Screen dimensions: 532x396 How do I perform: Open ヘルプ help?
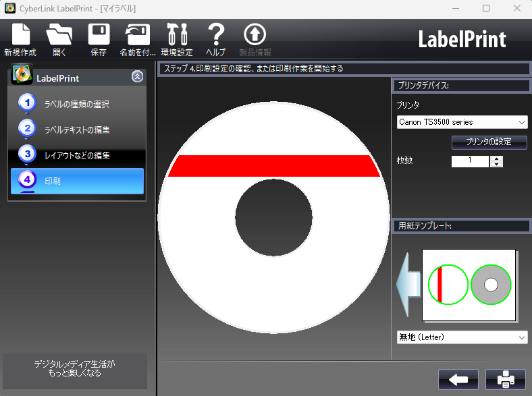[x=216, y=39]
